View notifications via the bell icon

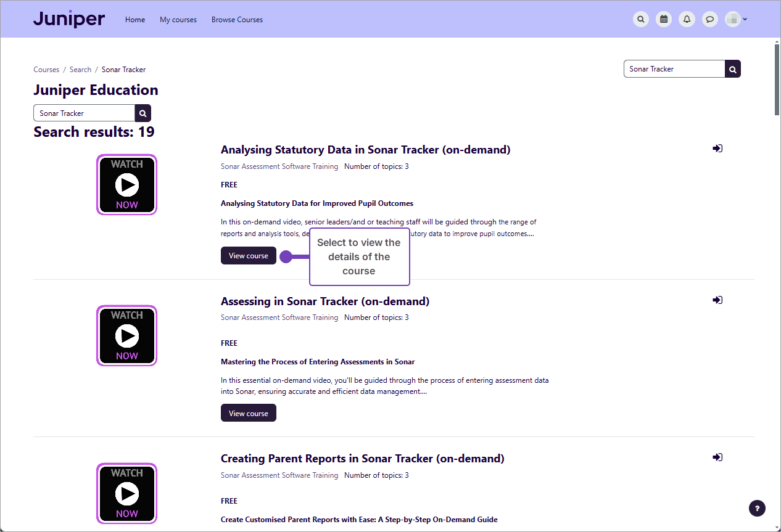click(687, 19)
